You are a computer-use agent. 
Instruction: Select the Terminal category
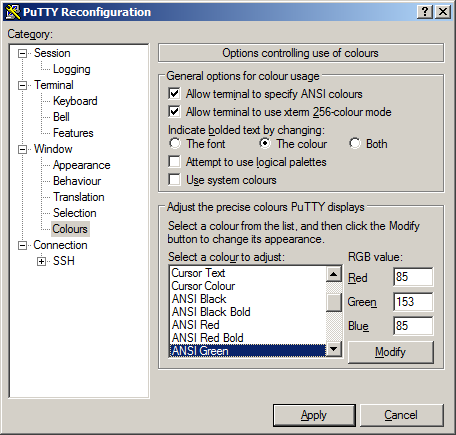click(x=54, y=85)
